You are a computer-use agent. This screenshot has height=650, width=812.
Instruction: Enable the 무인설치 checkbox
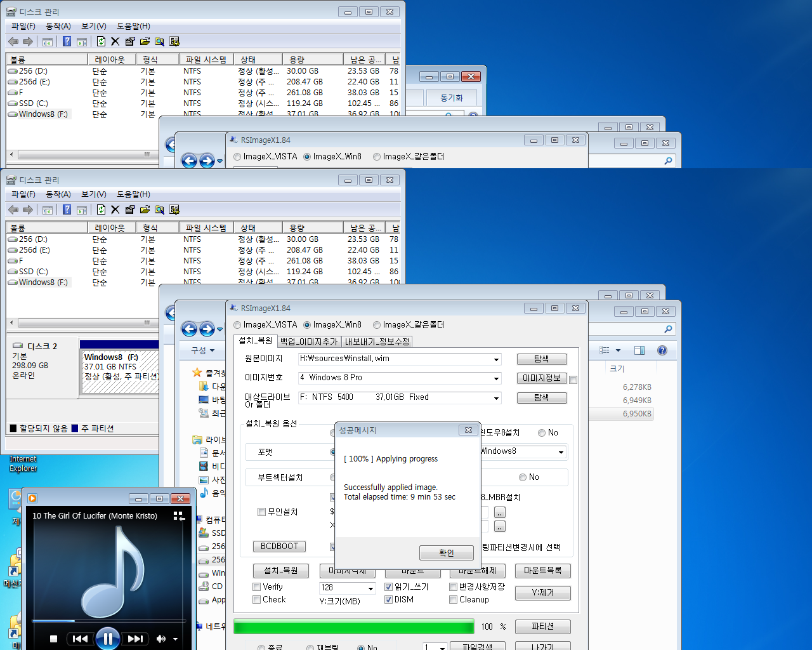[x=261, y=512]
